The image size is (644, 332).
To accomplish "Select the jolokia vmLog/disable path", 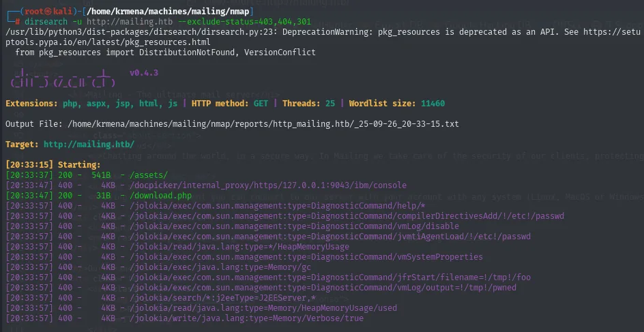I will click(x=294, y=226).
